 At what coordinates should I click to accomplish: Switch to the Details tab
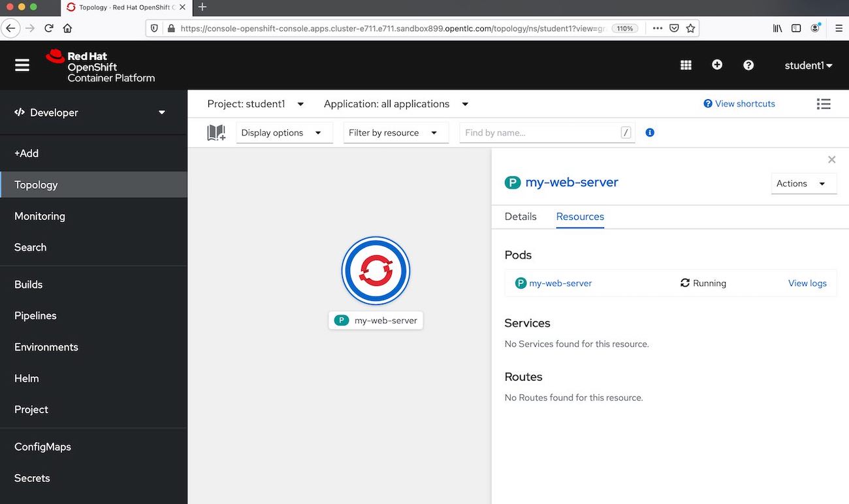(x=521, y=217)
